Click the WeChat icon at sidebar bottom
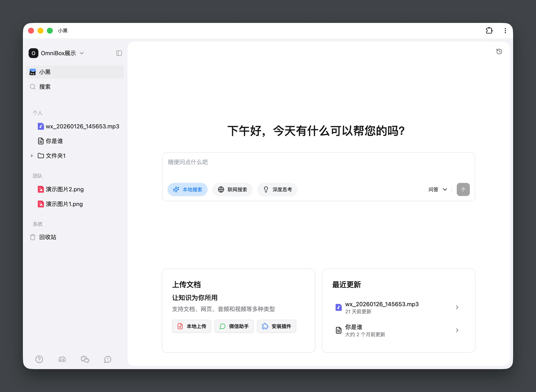Image resolution: width=536 pixels, height=392 pixels. [x=85, y=359]
